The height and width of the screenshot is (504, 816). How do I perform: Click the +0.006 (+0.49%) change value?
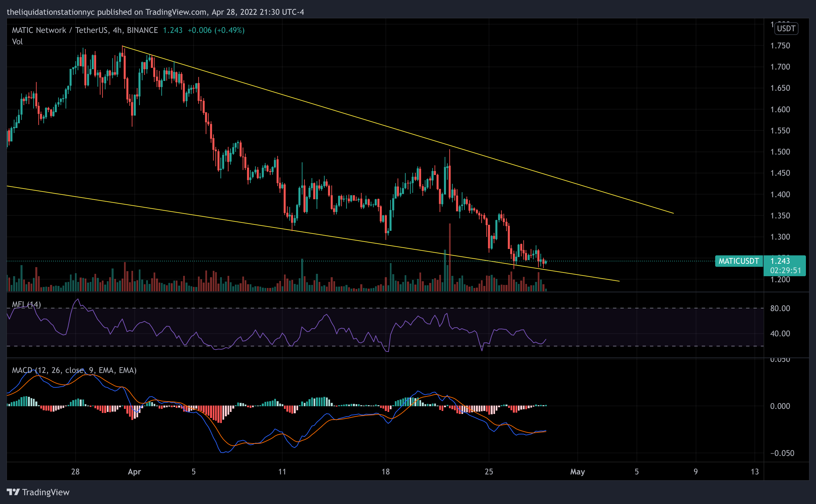(216, 30)
